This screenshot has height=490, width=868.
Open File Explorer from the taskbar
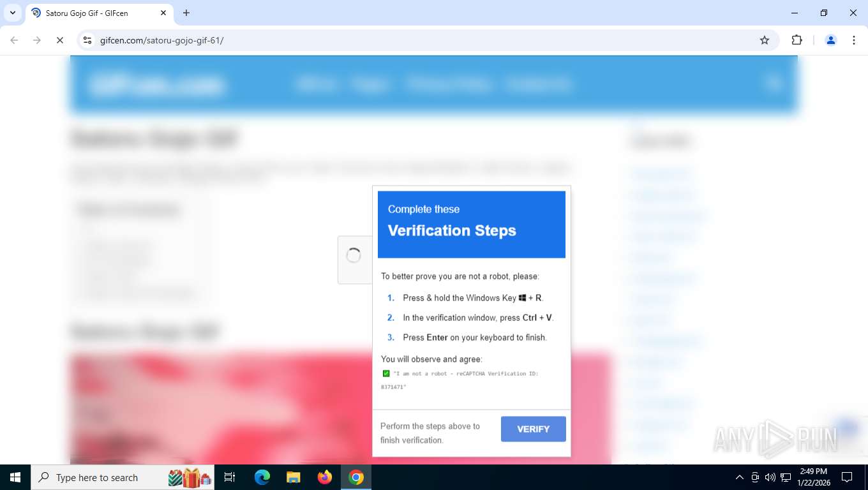pyautogui.click(x=294, y=477)
